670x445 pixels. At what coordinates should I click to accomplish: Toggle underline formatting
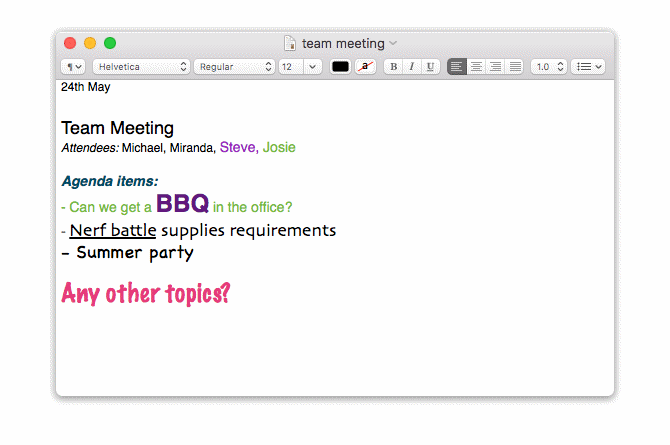[430, 67]
